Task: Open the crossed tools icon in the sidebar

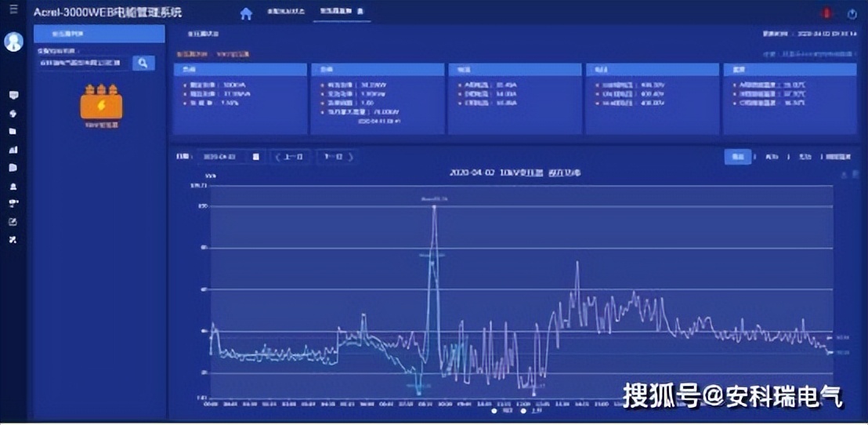Action: (x=14, y=240)
